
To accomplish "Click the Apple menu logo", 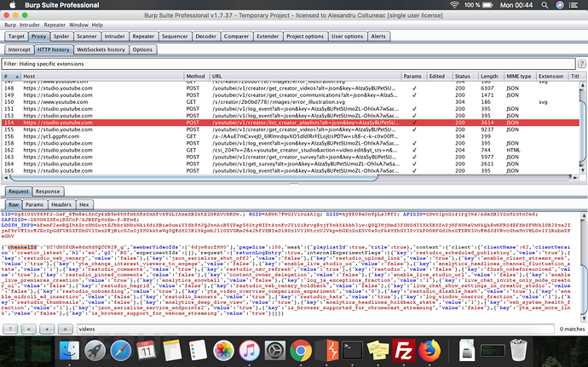I will tap(13, 5).
